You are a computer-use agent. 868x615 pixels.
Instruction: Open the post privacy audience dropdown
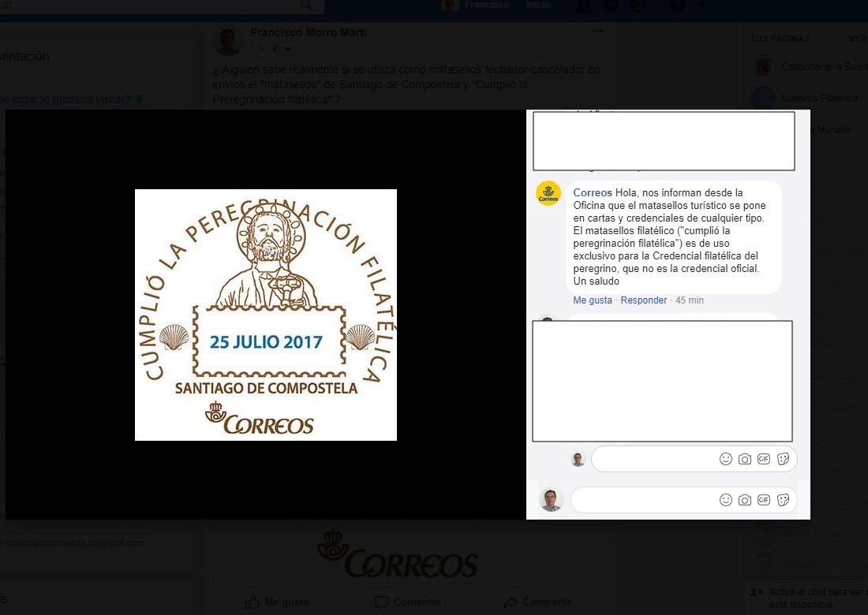pyautogui.click(x=282, y=49)
